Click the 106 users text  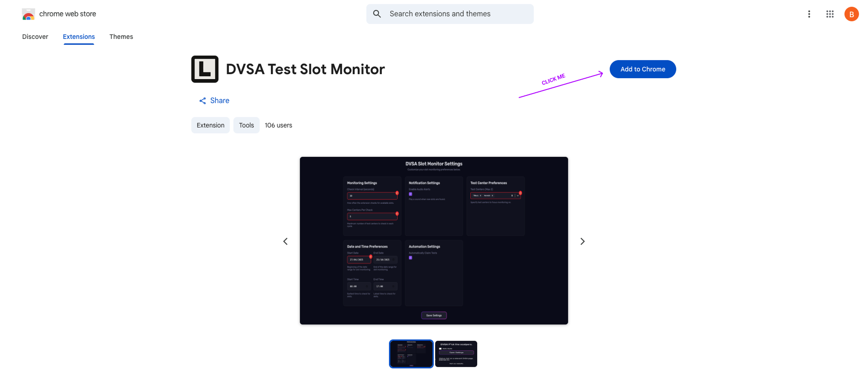tap(279, 125)
